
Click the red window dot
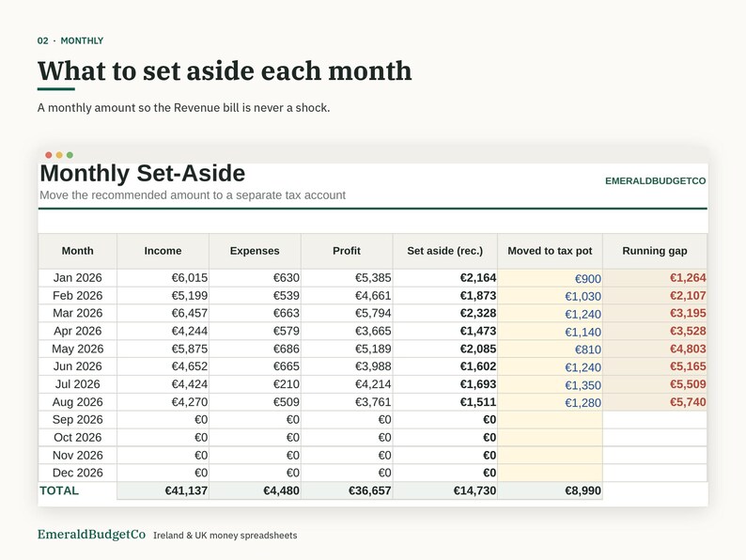(49, 155)
